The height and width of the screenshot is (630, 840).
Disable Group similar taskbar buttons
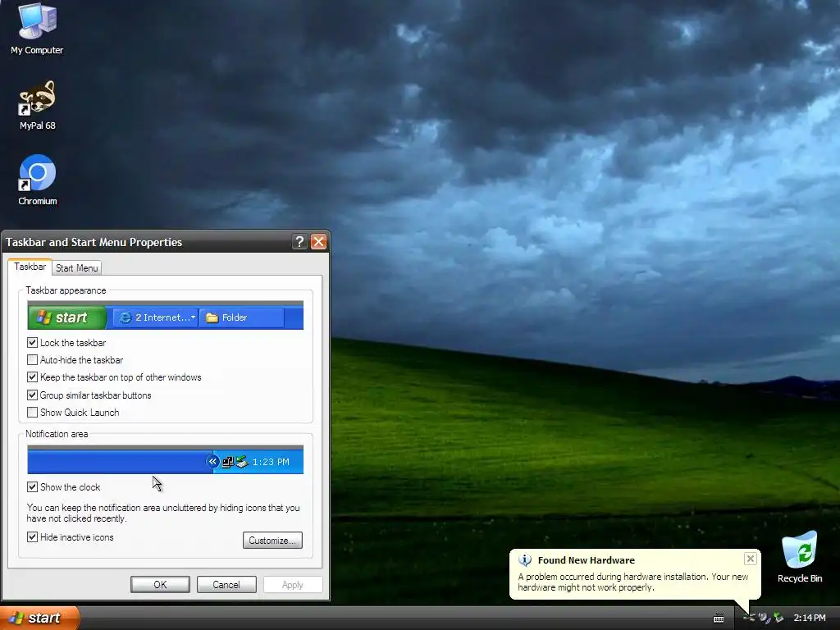(x=89, y=395)
